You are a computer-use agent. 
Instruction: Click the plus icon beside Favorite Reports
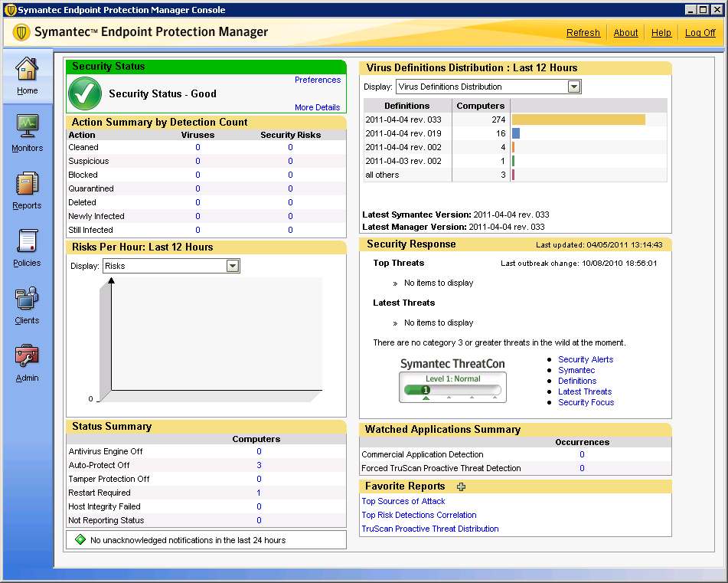461,486
